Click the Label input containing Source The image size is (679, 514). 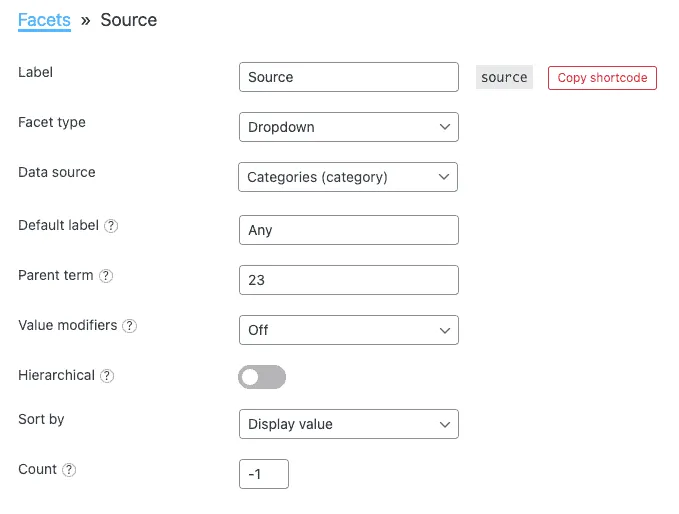[x=349, y=77]
